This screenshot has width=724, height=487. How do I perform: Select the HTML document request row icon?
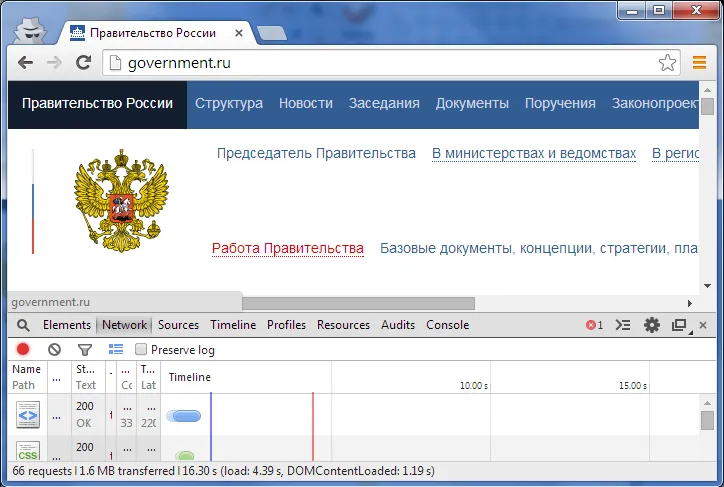pos(28,415)
